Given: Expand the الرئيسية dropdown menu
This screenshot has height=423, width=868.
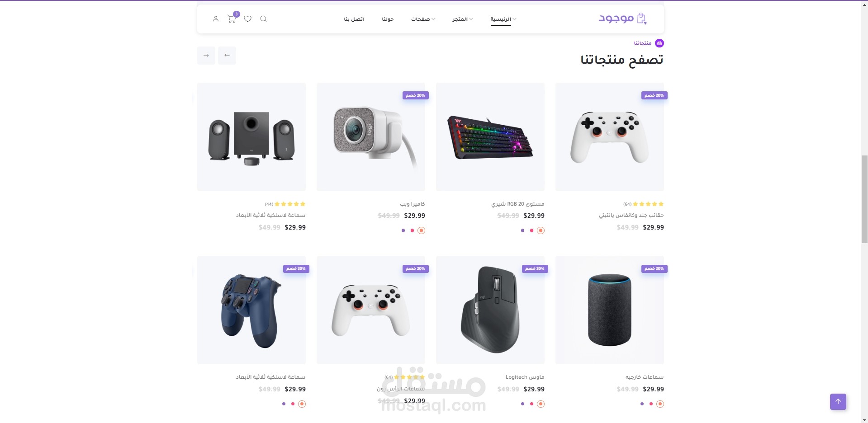Looking at the screenshot, I should click(x=503, y=19).
